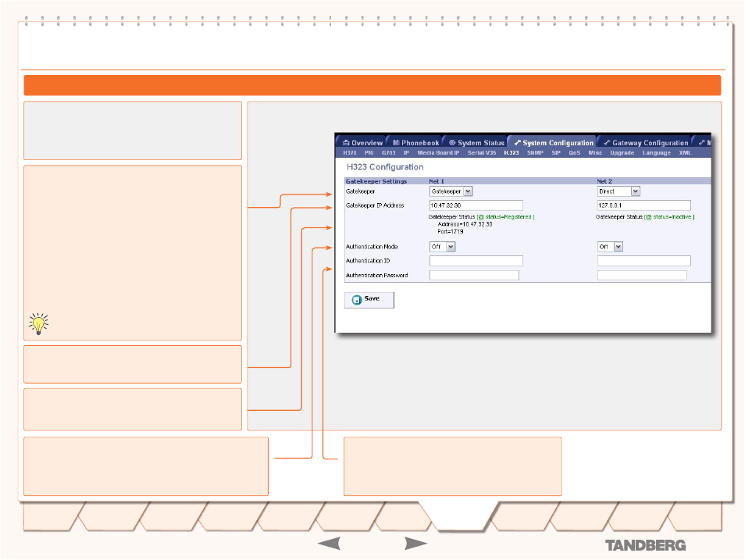The height and width of the screenshot is (560, 745).
Task: Click the Overview tab briefcase icon
Action: tap(346, 143)
